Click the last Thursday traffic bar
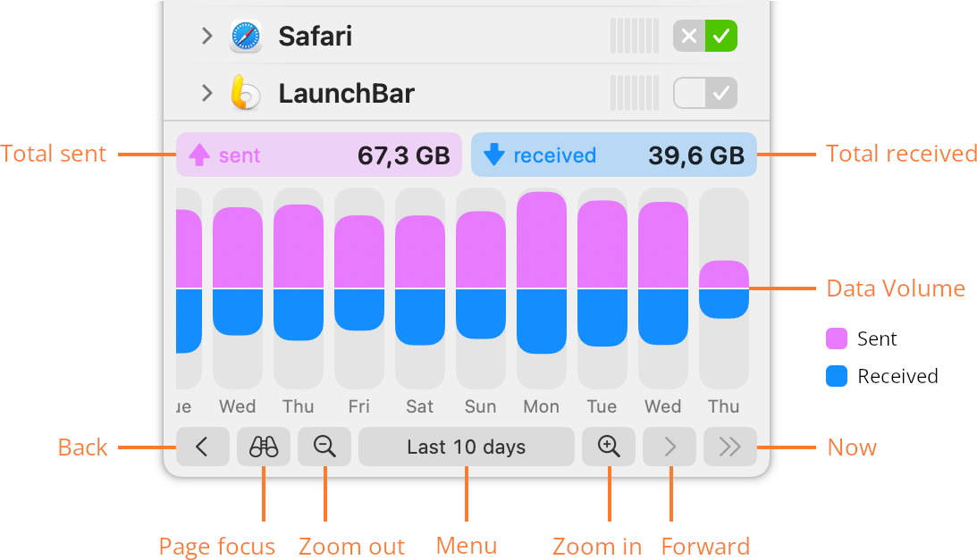 pyautogui.click(x=724, y=289)
